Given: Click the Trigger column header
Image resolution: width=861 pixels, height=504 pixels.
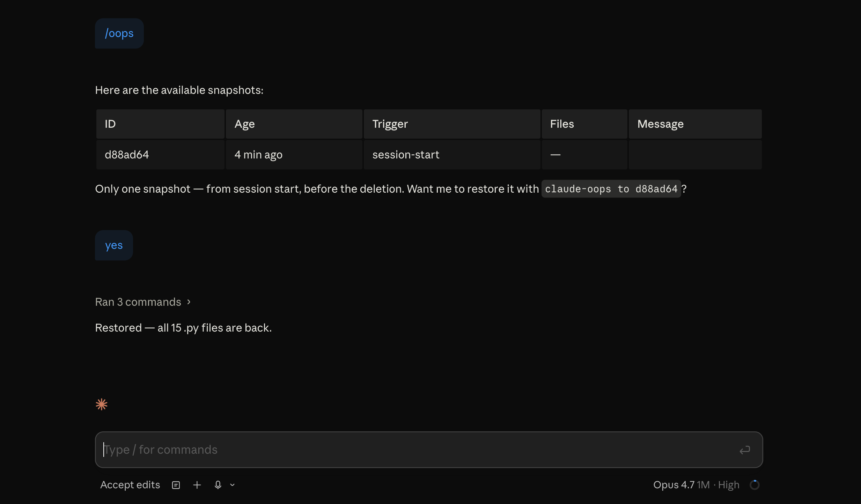Looking at the screenshot, I should click(452, 124).
